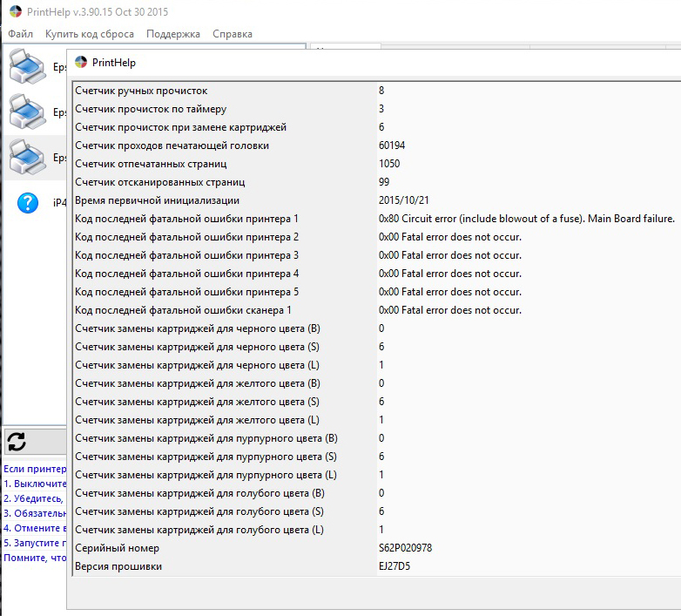Click the serial number S62P020978

(x=405, y=547)
